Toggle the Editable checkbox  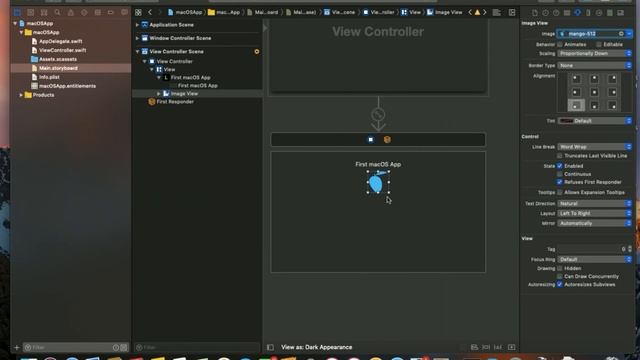point(598,44)
